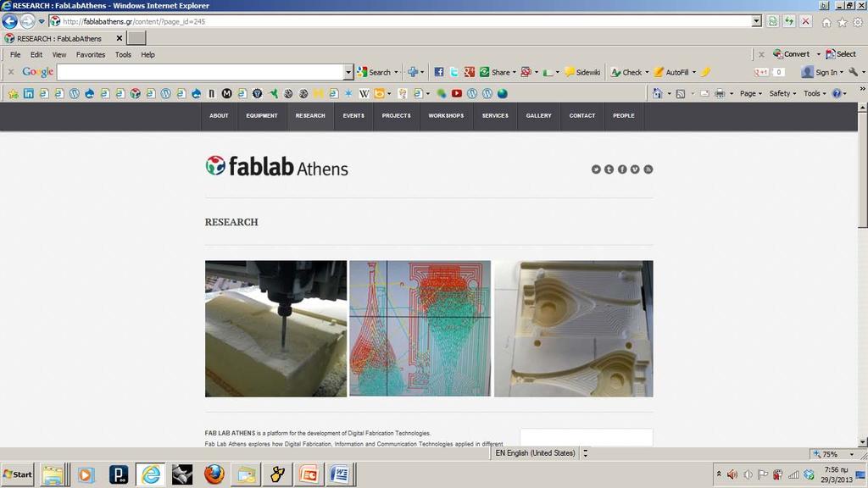
Task: Click the browser Back arrow button
Action: 9,21
